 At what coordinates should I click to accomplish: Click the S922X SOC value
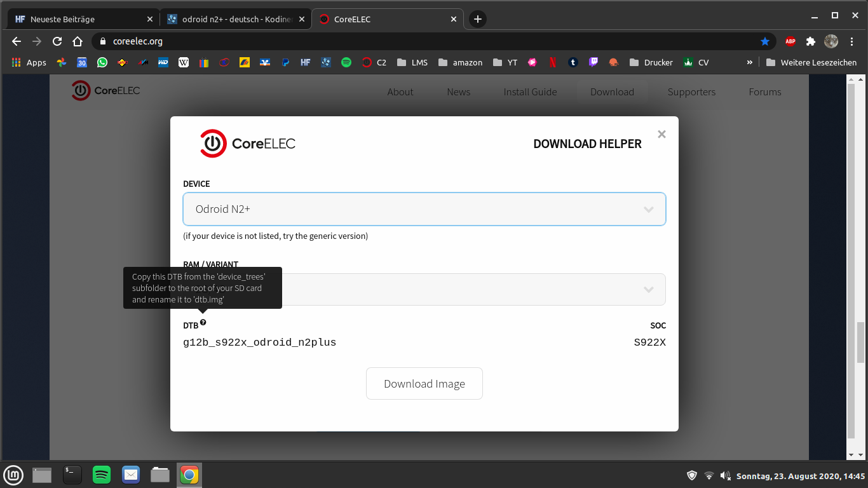[649, 342]
